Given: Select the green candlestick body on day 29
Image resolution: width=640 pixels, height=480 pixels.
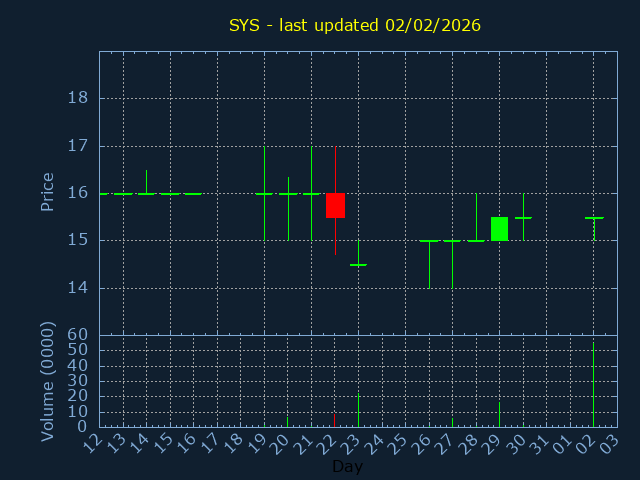Looking at the screenshot, I should (499, 229).
